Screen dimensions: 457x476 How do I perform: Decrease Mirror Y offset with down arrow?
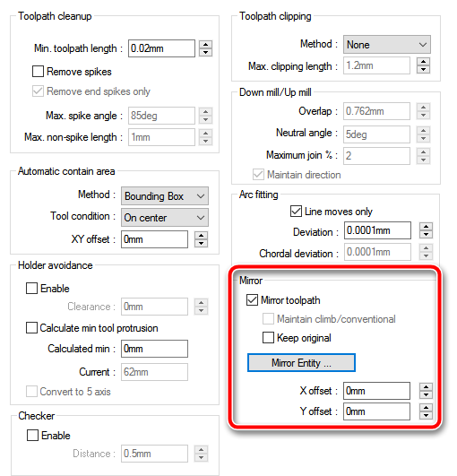tap(426, 415)
